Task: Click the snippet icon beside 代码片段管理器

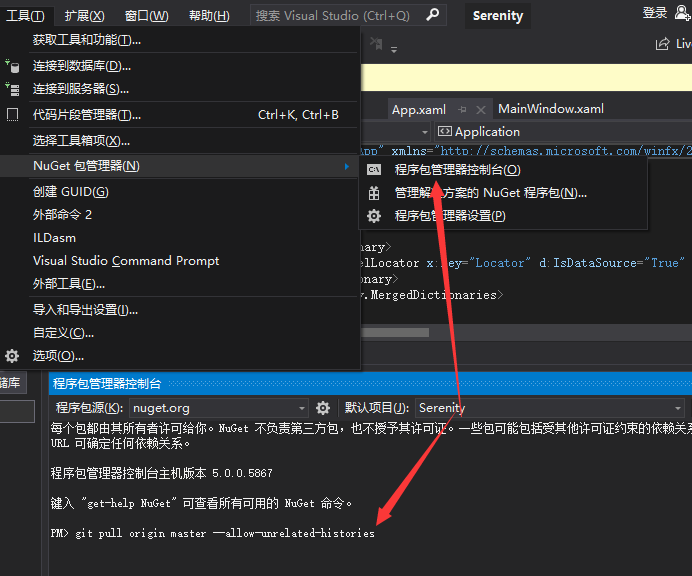Action: click(12, 115)
